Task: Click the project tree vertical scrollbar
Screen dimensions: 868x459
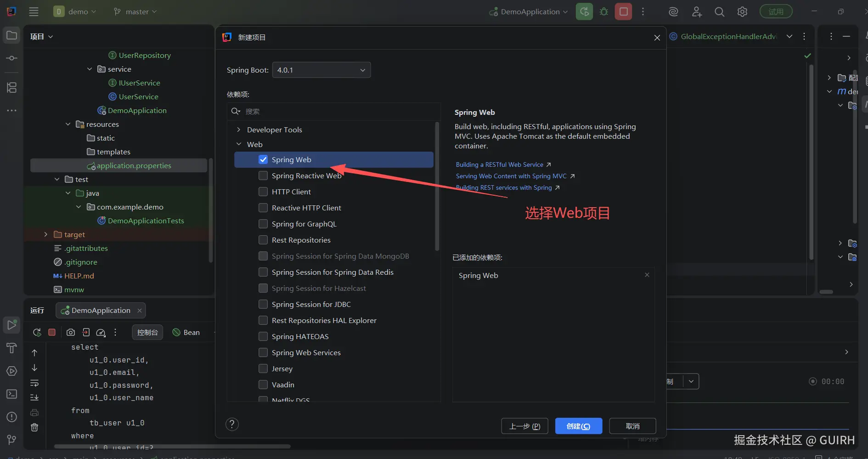Action: point(211,210)
